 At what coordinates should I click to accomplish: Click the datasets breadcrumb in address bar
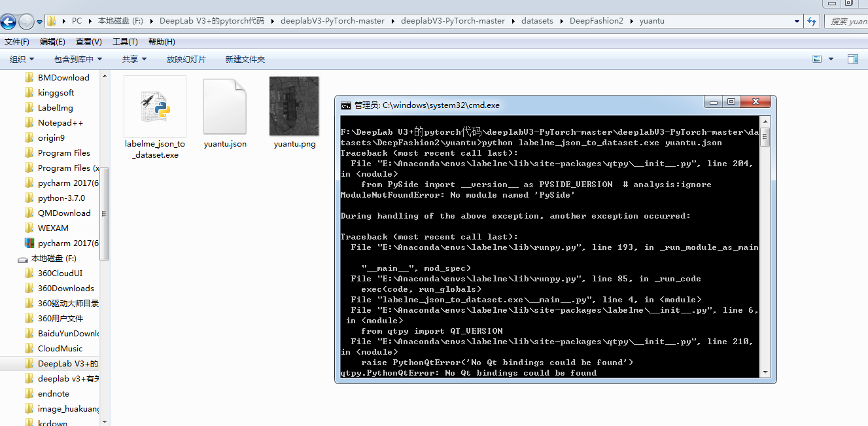(x=537, y=21)
